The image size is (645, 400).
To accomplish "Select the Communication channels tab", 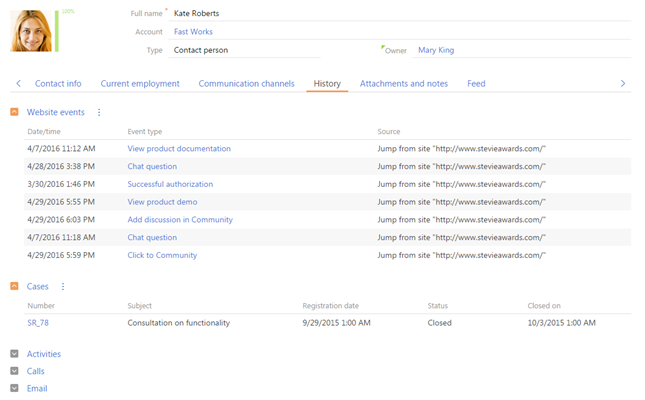I will pos(246,84).
